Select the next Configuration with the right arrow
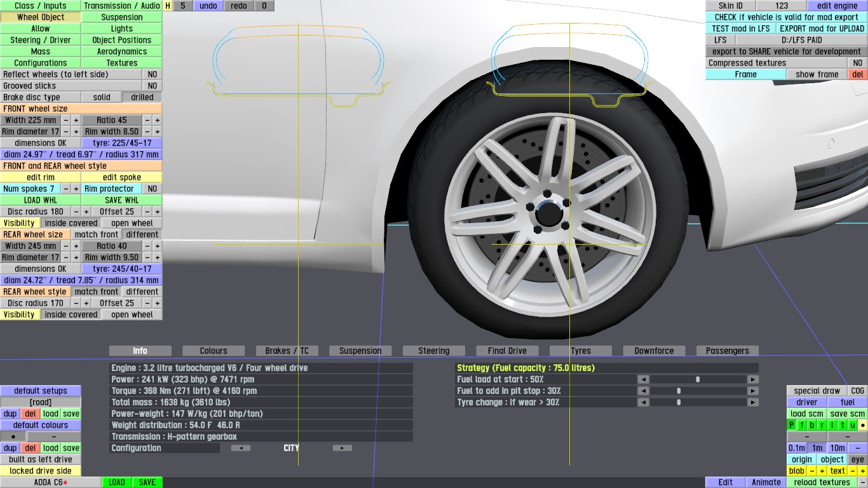This screenshot has width=868, height=488. tap(342, 448)
